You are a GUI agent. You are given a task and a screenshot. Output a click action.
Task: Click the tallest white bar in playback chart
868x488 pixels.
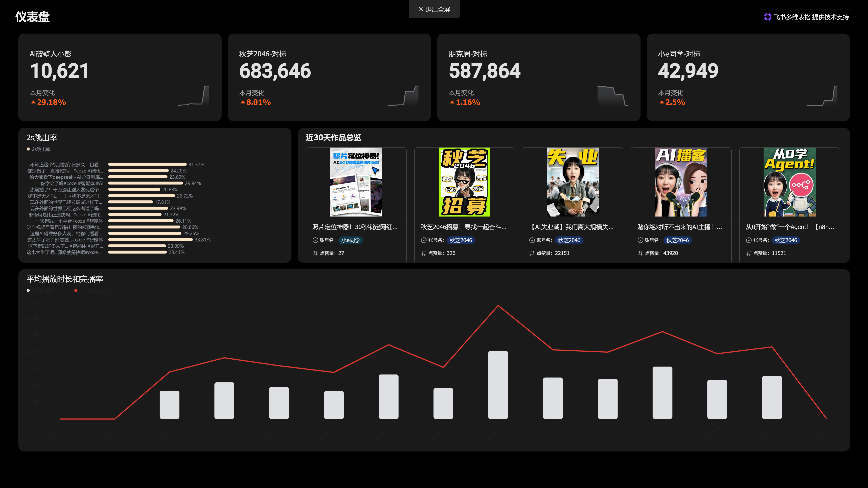(x=498, y=385)
